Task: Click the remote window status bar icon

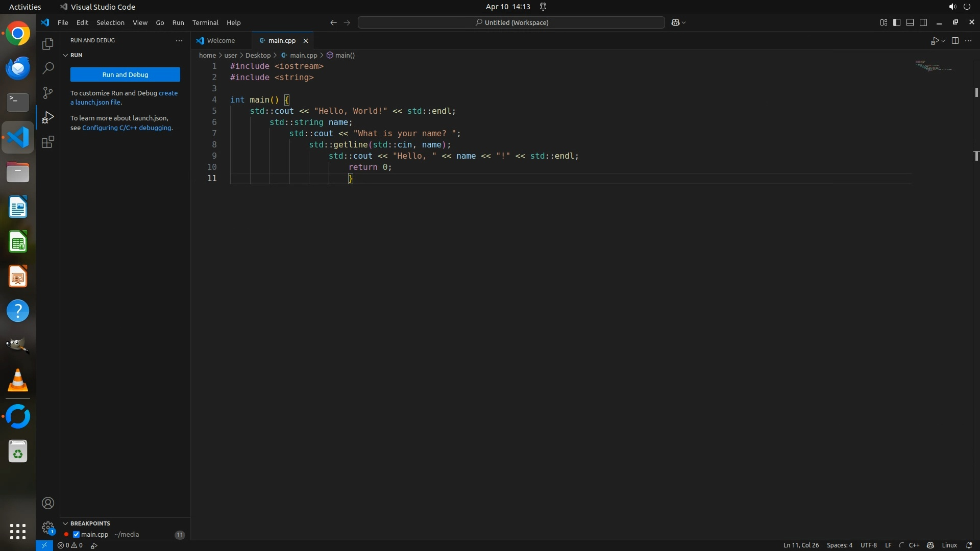Action: tap(44, 545)
